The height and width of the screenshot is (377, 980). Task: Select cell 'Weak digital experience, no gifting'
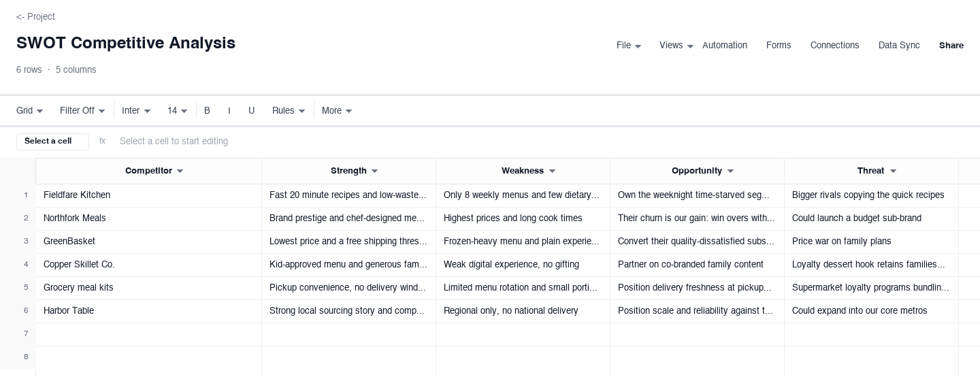click(x=523, y=265)
